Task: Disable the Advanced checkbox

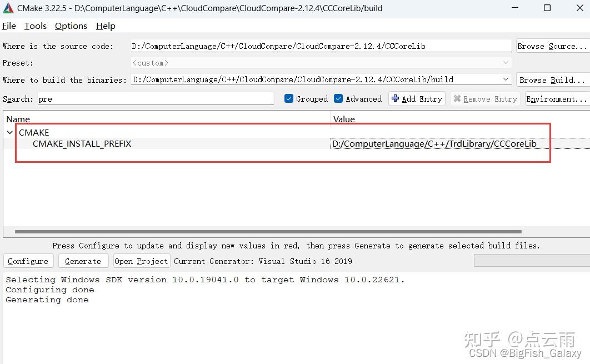Action: pos(338,98)
